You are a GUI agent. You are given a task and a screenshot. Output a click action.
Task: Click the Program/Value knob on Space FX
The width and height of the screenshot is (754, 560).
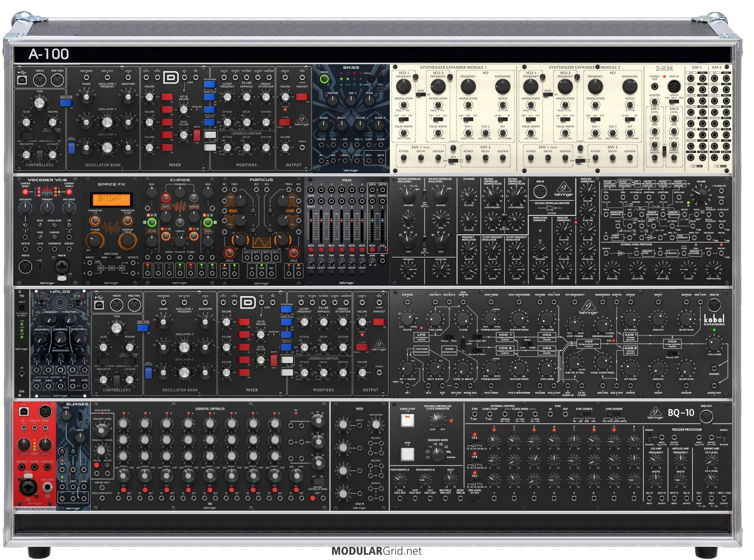click(x=127, y=240)
